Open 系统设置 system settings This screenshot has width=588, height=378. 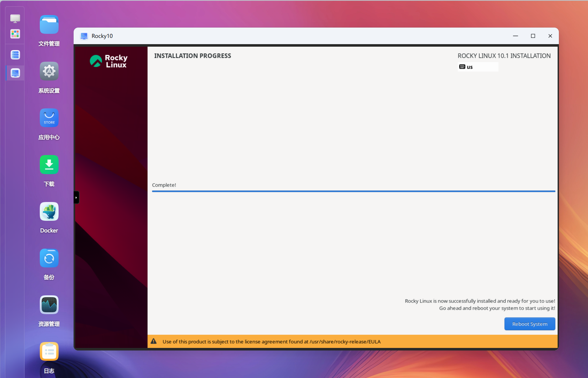(49, 71)
